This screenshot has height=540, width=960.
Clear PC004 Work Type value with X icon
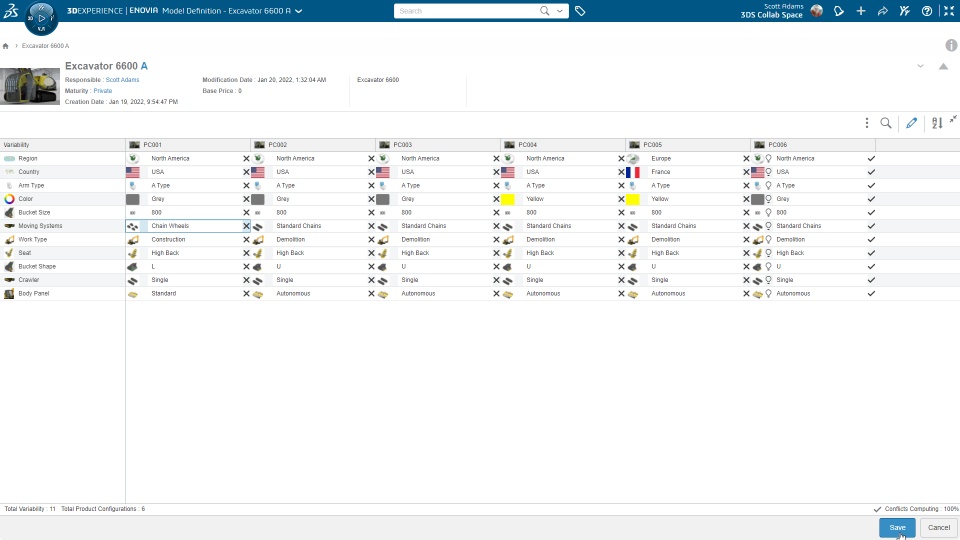coord(621,239)
